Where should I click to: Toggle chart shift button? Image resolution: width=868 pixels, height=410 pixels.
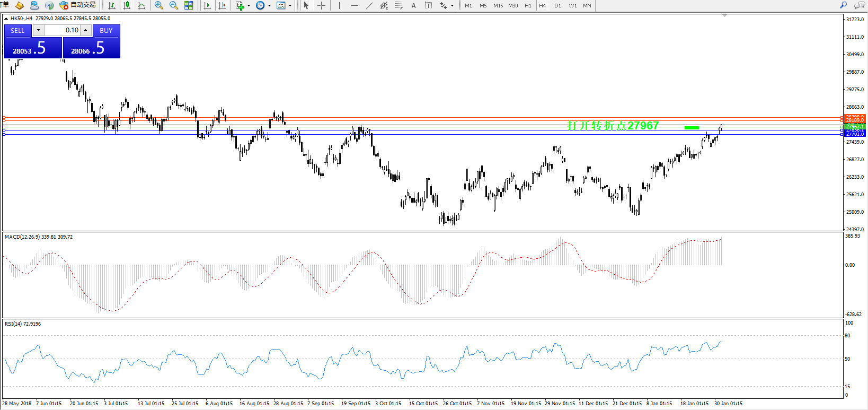coord(222,5)
